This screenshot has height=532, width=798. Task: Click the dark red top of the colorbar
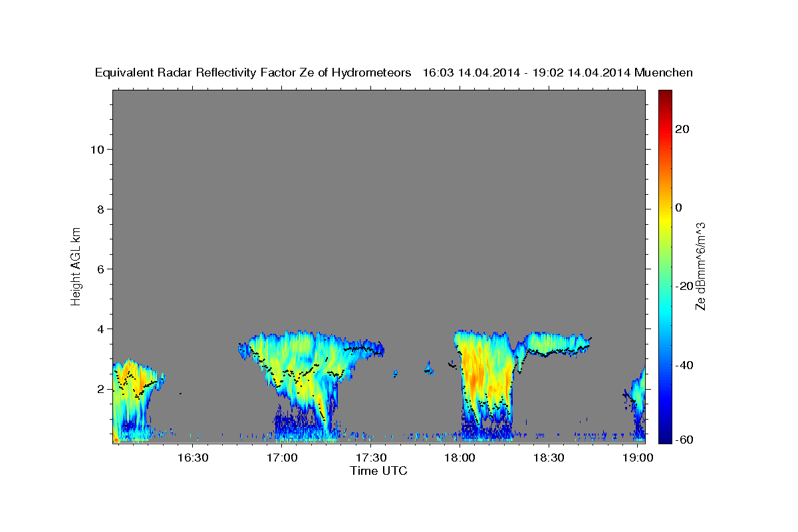tap(664, 96)
